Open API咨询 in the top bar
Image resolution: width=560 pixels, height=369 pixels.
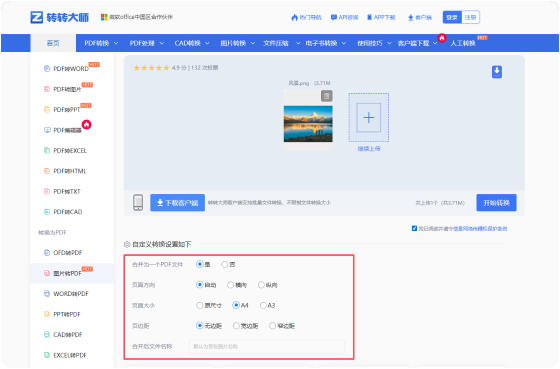[345, 17]
